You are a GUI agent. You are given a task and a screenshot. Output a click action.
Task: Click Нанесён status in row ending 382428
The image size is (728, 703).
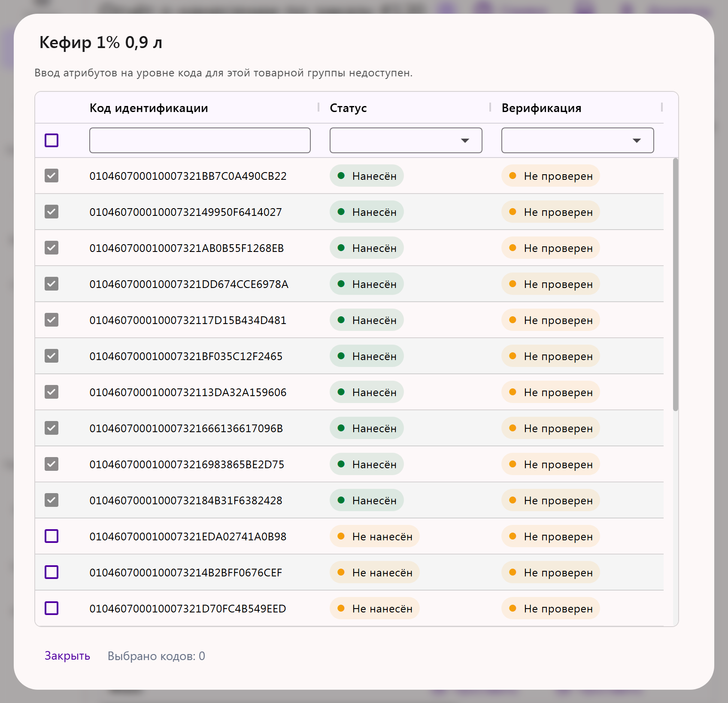tap(367, 500)
